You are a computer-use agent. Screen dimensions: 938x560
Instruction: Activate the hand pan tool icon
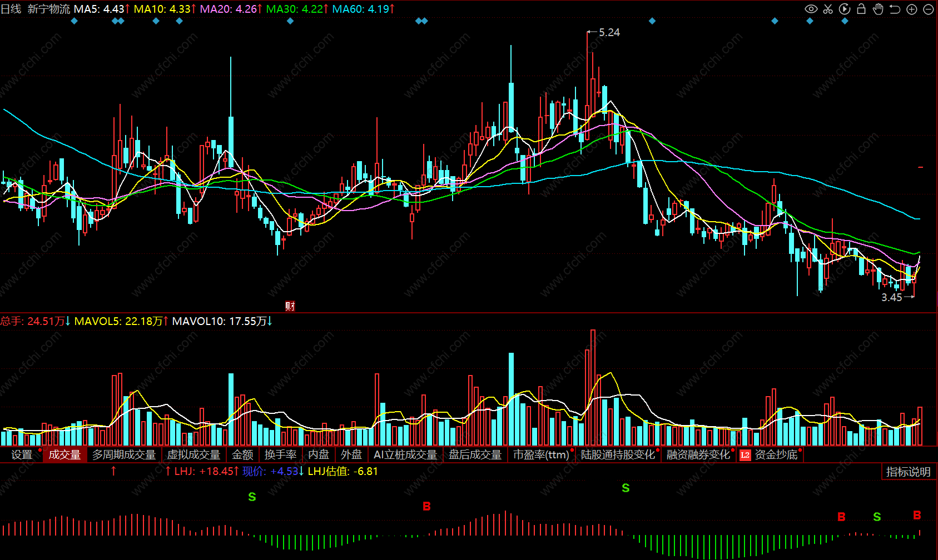(x=878, y=9)
